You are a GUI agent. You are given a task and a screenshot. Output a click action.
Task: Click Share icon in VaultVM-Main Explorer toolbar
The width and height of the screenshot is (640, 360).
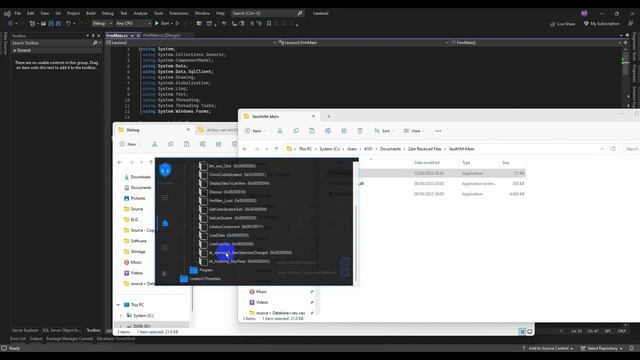[x=344, y=131]
